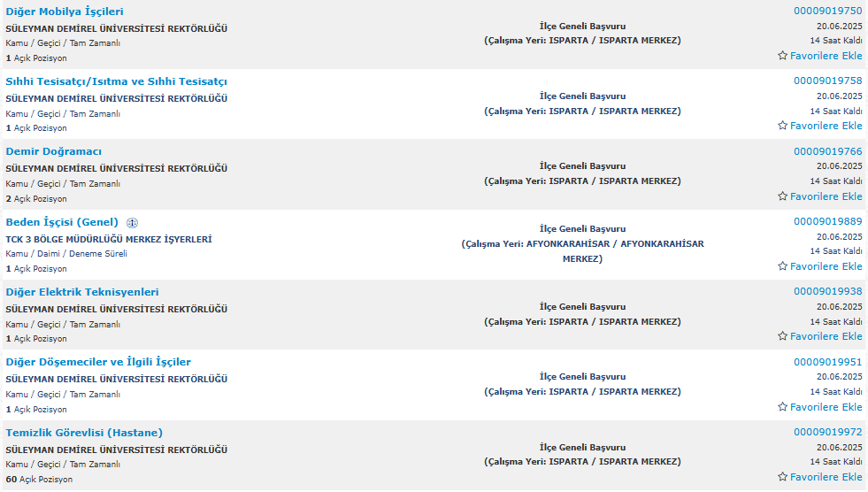
Task: Open the Diğer Mobilya İşçileri job title
Action: coord(65,12)
